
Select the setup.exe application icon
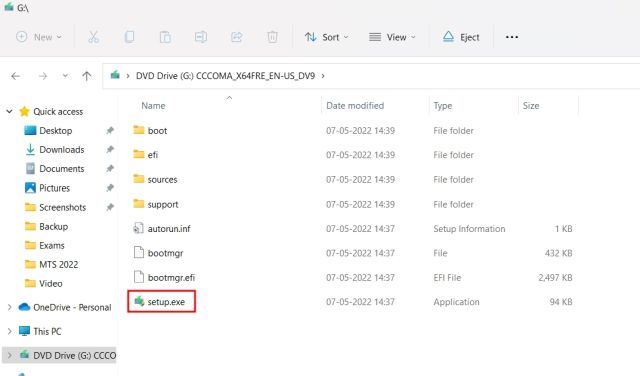click(x=139, y=301)
